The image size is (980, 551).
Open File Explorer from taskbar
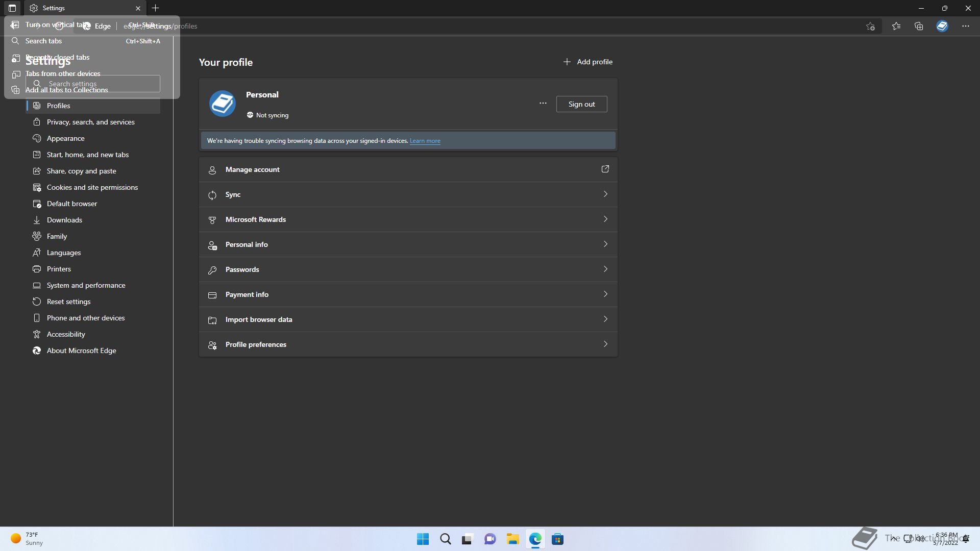(512, 539)
